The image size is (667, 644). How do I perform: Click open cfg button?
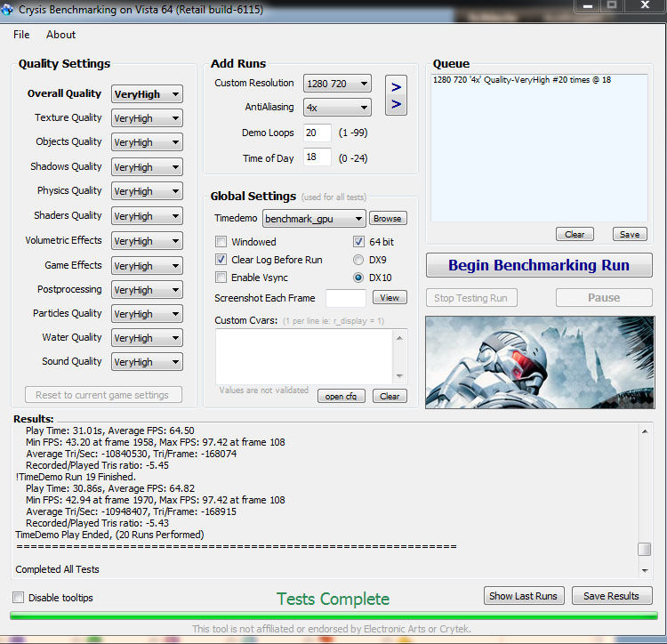coord(342,396)
